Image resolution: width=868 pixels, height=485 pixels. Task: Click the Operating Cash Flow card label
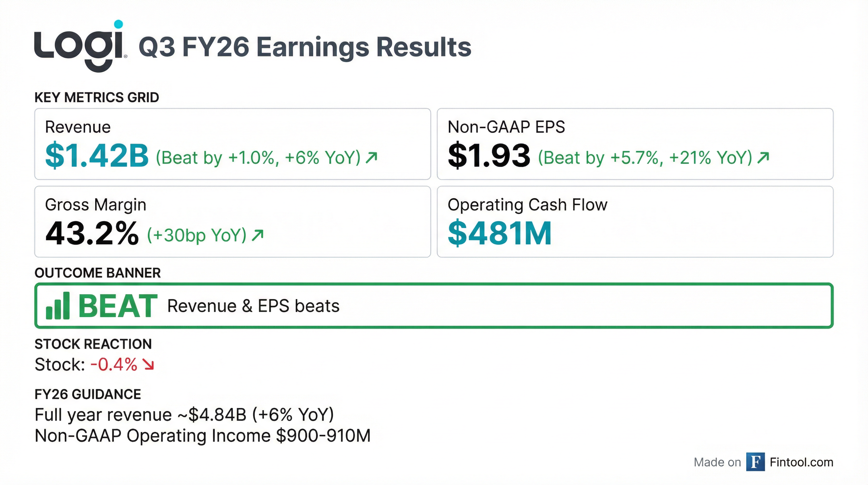tap(527, 205)
